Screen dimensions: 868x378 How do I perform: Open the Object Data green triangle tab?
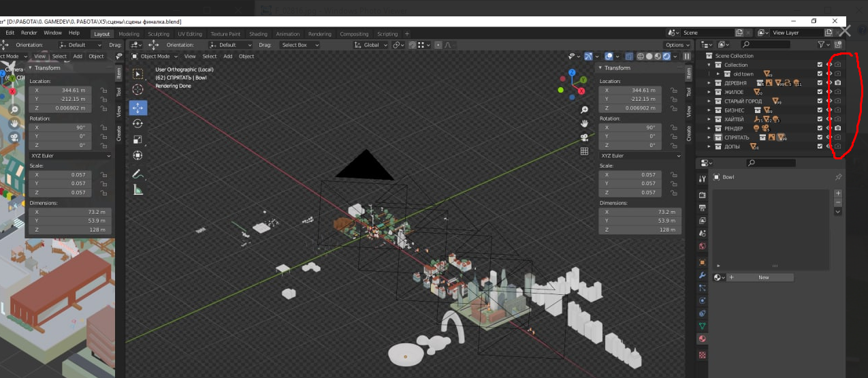click(703, 326)
